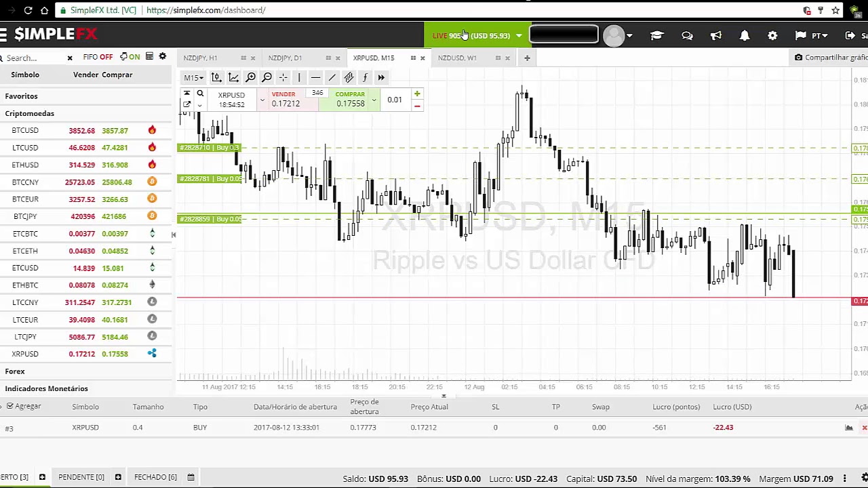Image resolution: width=868 pixels, height=488 pixels.
Task: Switch to the NZDJPY, H1 chart tab
Action: pos(200,58)
